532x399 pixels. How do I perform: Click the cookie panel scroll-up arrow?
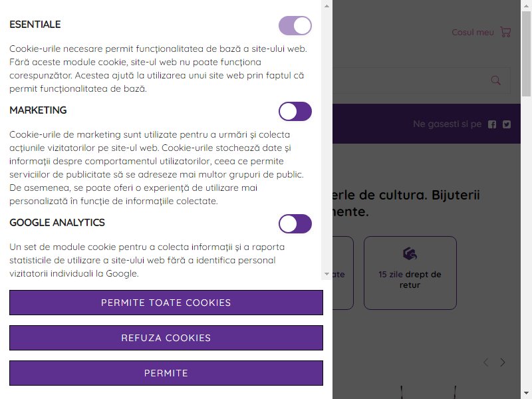point(327,6)
